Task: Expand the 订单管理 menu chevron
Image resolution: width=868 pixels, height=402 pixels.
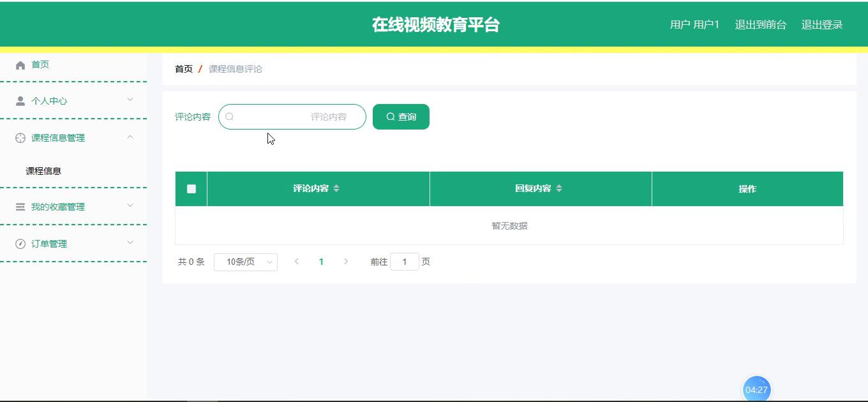Action: pyautogui.click(x=130, y=242)
